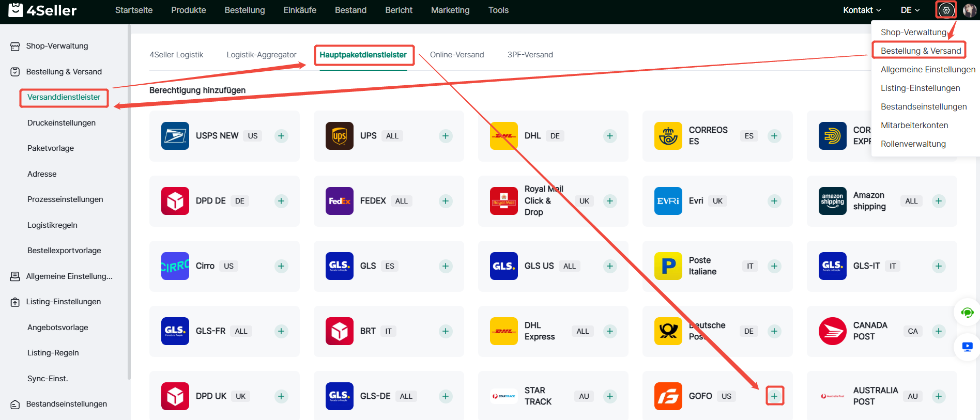Add CORREOS ES carrier with plus icon

774,136
